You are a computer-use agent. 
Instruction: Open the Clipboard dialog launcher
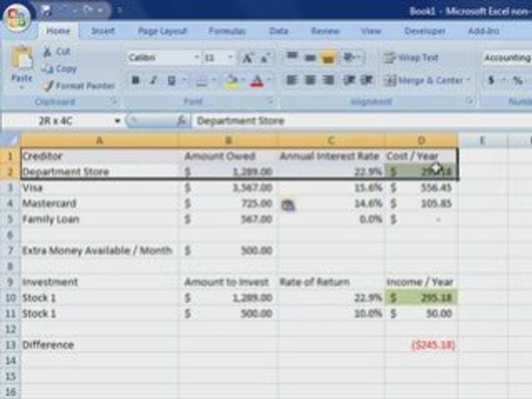click(114, 101)
